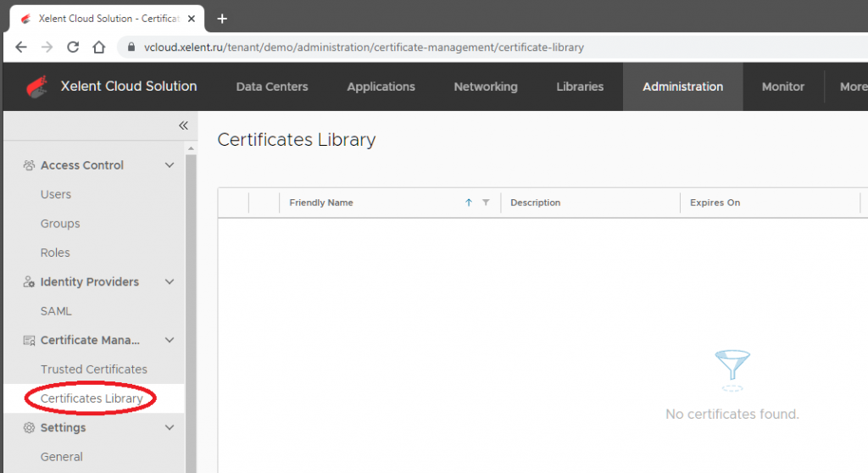Image resolution: width=868 pixels, height=473 pixels.
Task: Open Users in the sidebar
Action: pyautogui.click(x=56, y=194)
